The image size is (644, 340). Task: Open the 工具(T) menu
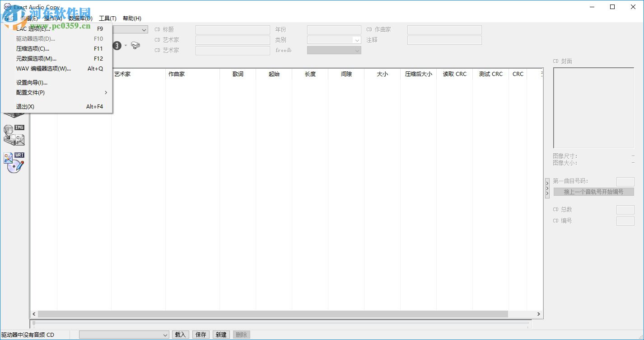(107, 18)
